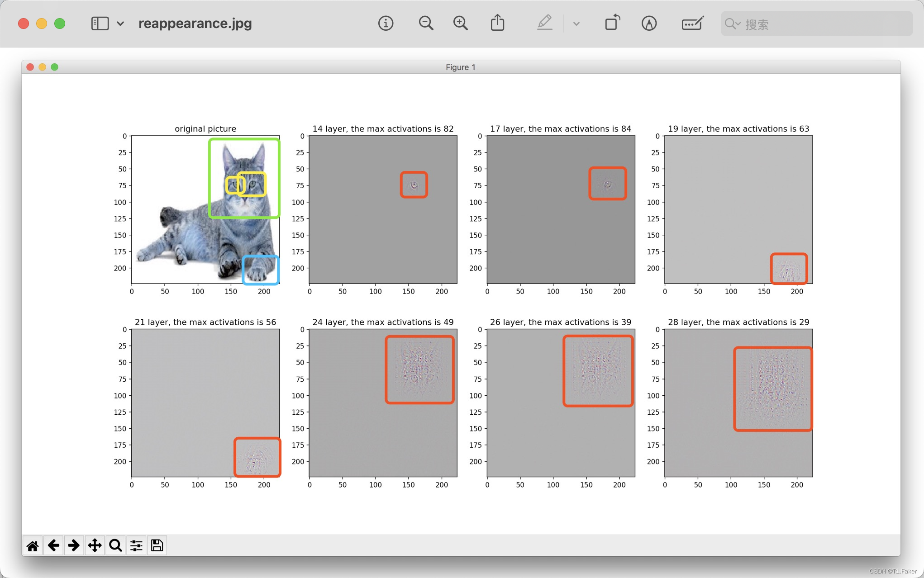The height and width of the screenshot is (578, 924).
Task: Go forward to next figure view
Action: click(x=74, y=546)
